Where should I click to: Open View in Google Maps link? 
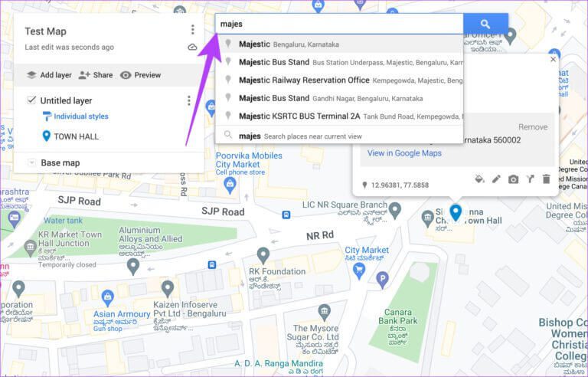(404, 152)
